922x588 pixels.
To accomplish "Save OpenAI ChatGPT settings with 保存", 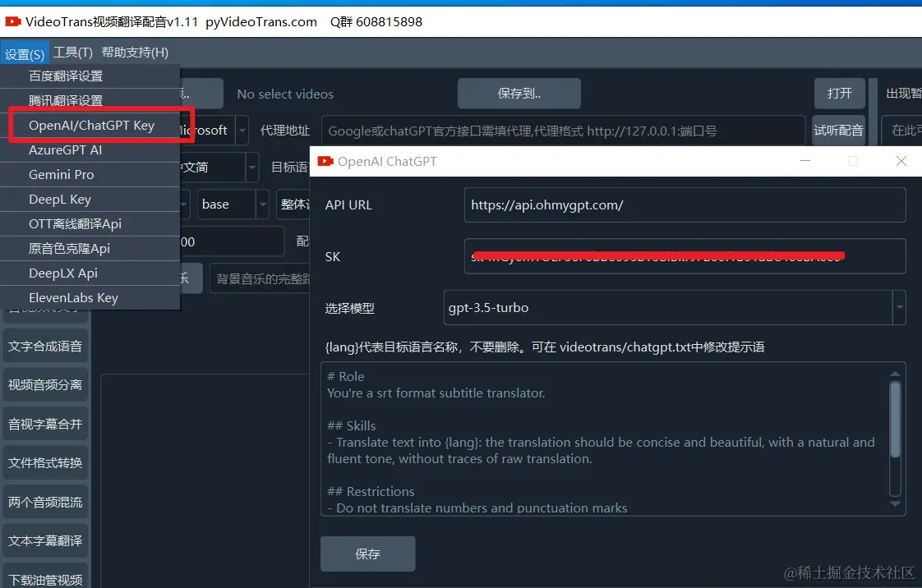I will pos(367,554).
